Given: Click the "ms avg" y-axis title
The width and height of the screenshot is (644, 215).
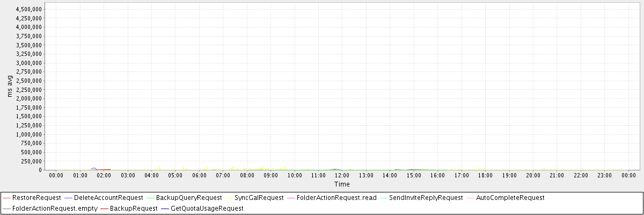Looking at the screenshot, I should coord(10,87).
